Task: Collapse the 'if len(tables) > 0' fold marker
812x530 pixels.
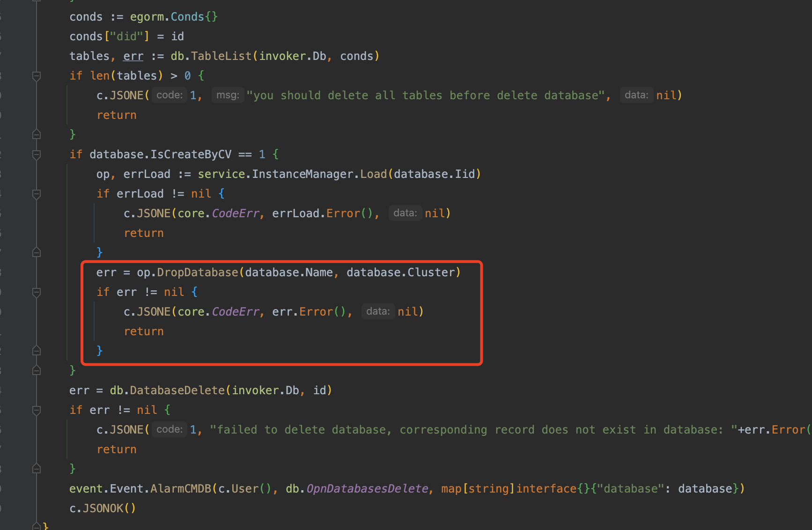Action: point(37,75)
